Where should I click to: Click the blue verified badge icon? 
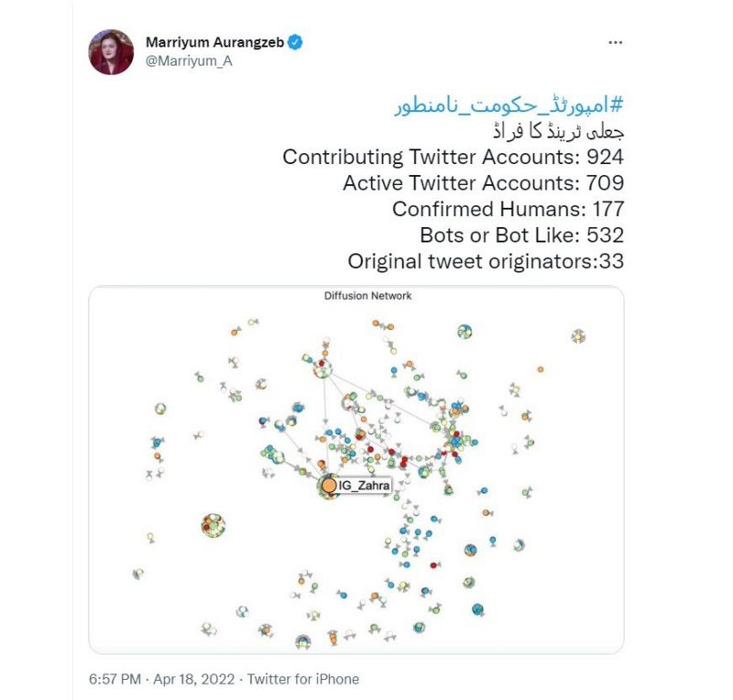click(297, 42)
